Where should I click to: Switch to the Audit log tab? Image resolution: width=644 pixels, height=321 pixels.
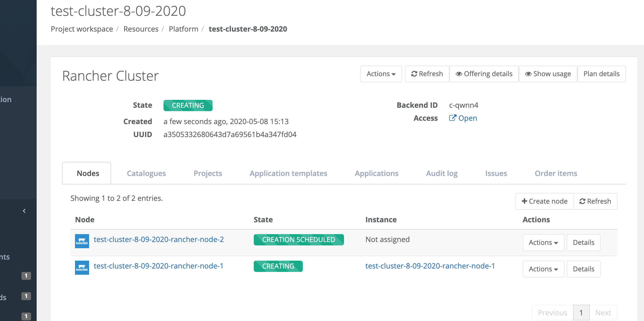442,173
